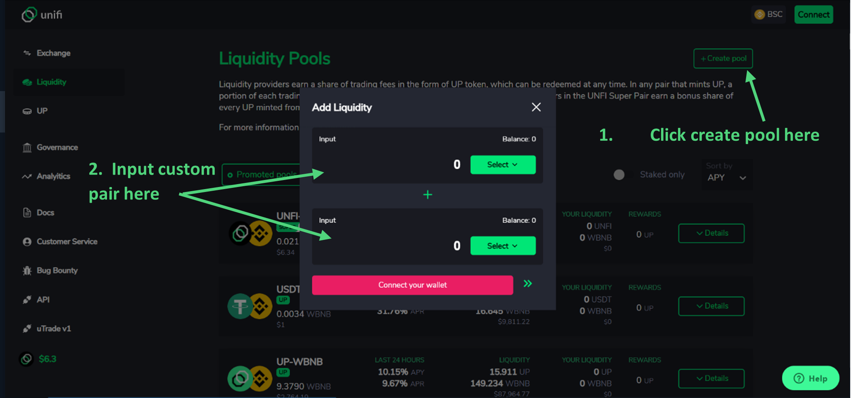Screen dimensions: 868x398
Task: Open the UP token sidebar icon
Action: 27,111
